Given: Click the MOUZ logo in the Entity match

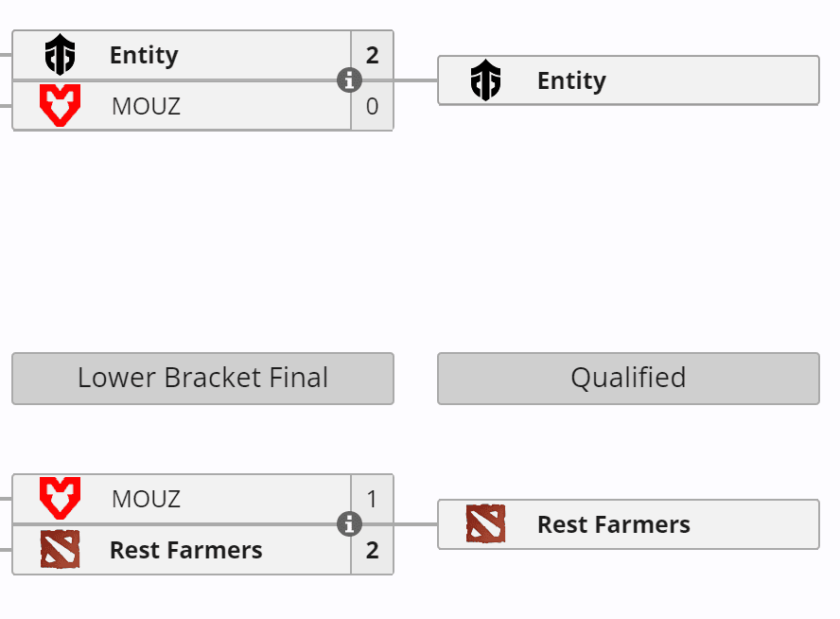Looking at the screenshot, I should click(x=60, y=105).
